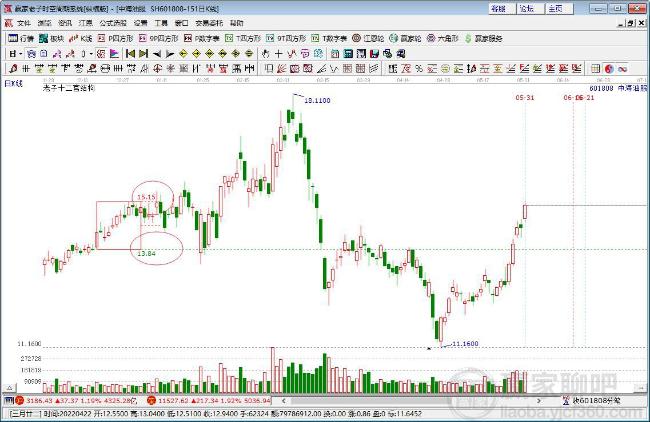Click the red floppy disk save icon
Image resolution: width=650 pixels, height=422 pixels.
click(374, 53)
